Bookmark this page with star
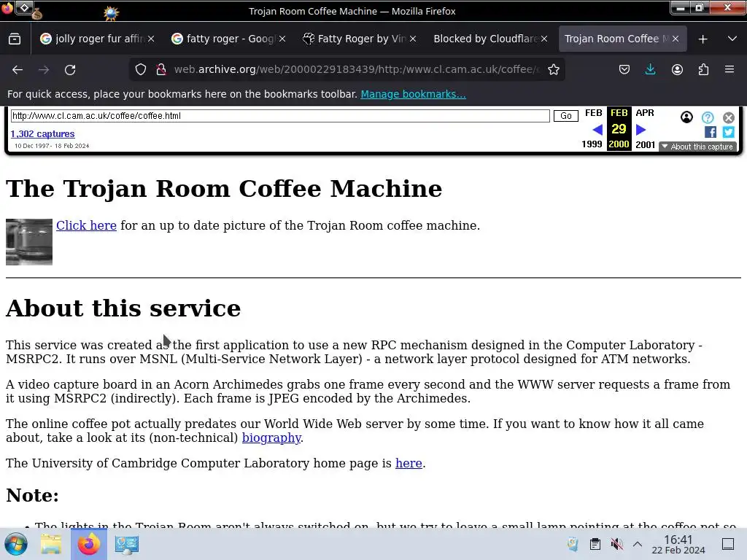This screenshot has width=747, height=560. [553, 69]
